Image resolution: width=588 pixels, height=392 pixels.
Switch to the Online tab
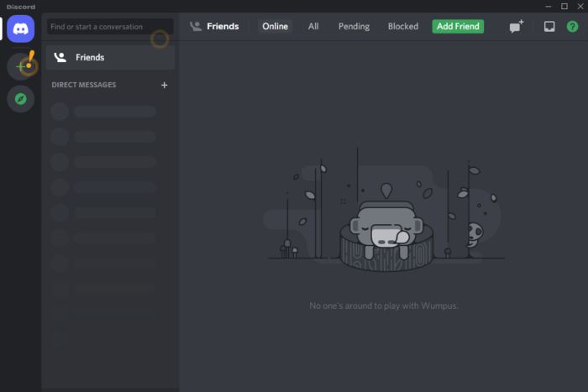275,26
